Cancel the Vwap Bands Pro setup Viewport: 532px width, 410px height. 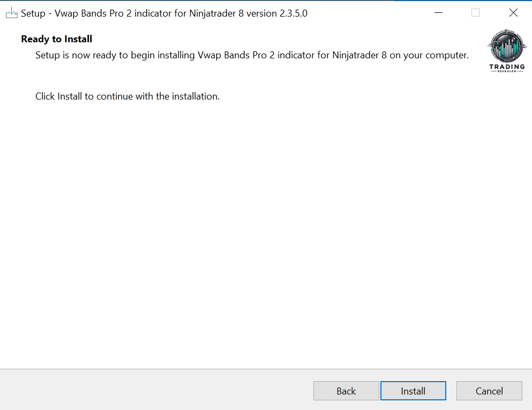pyautogui.click(x=489, y=391)
